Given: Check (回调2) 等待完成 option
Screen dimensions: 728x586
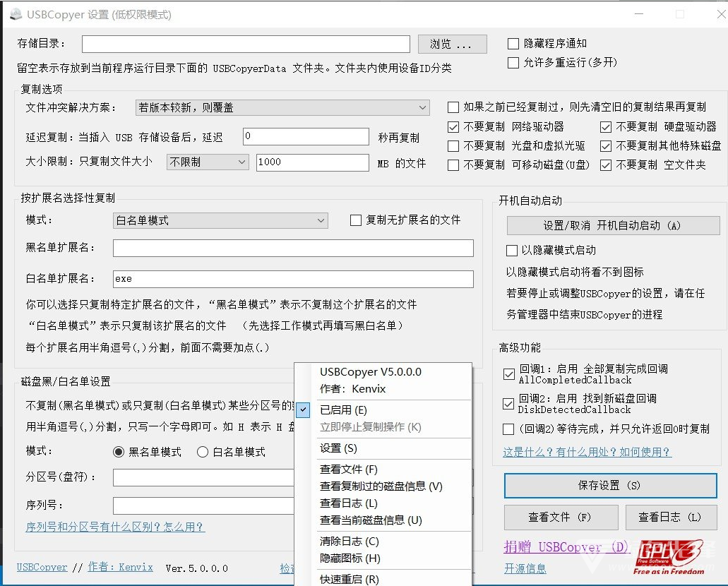Looking at the screenshot, I should coord(508,429).
